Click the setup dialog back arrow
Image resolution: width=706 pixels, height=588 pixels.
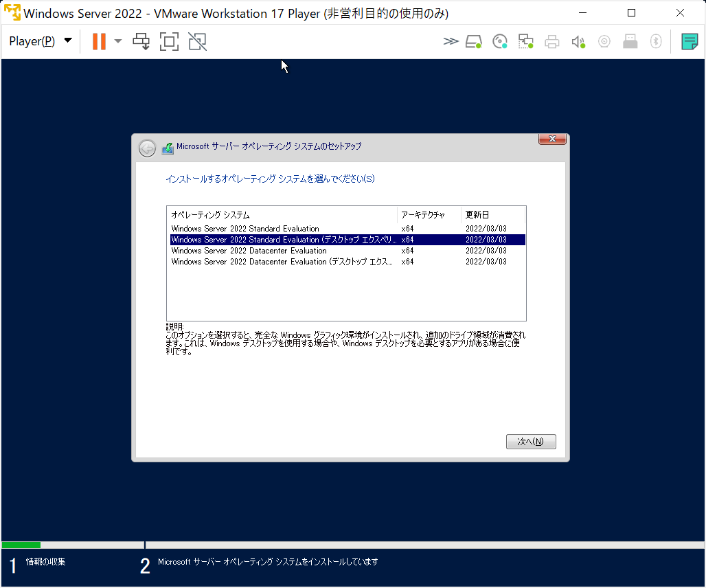[147, 148]
